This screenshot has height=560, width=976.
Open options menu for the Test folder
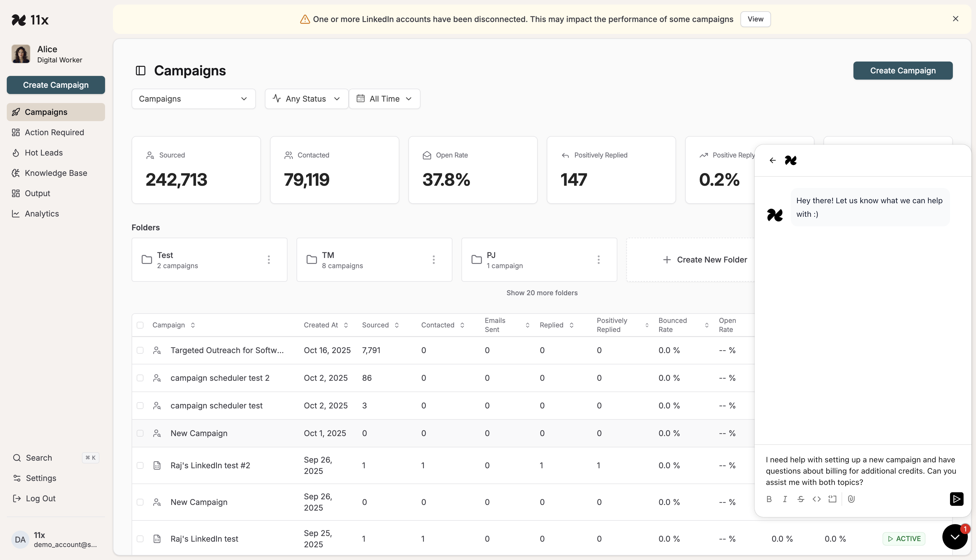pyautogui.click(x=269, y=260)
